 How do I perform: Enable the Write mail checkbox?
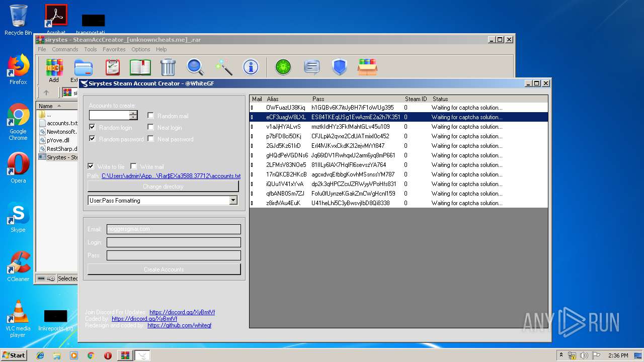pyautogui.click(x=133, y=166)
